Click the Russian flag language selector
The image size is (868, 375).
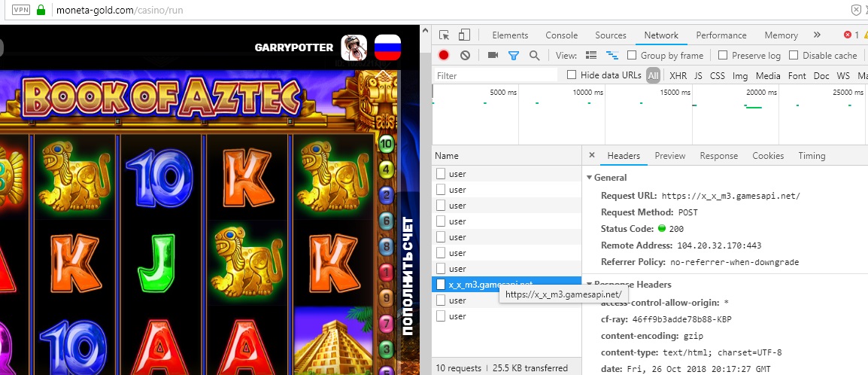point(387,47)
